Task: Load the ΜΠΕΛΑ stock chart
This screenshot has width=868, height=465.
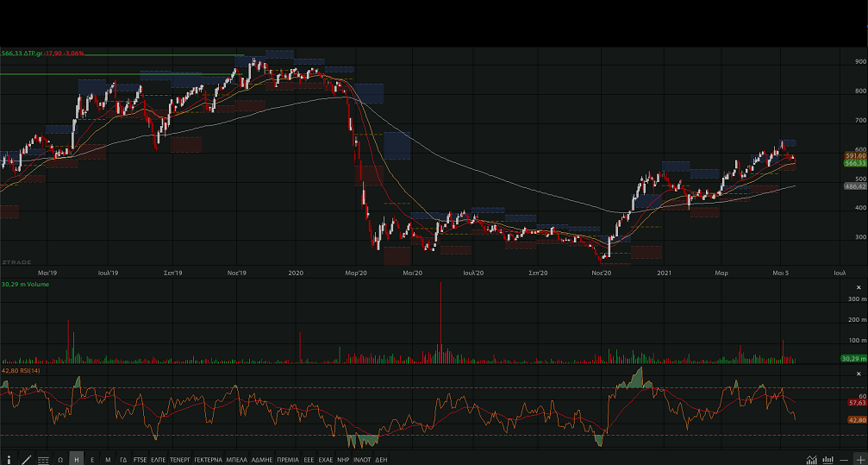Action: click(236, 460)
